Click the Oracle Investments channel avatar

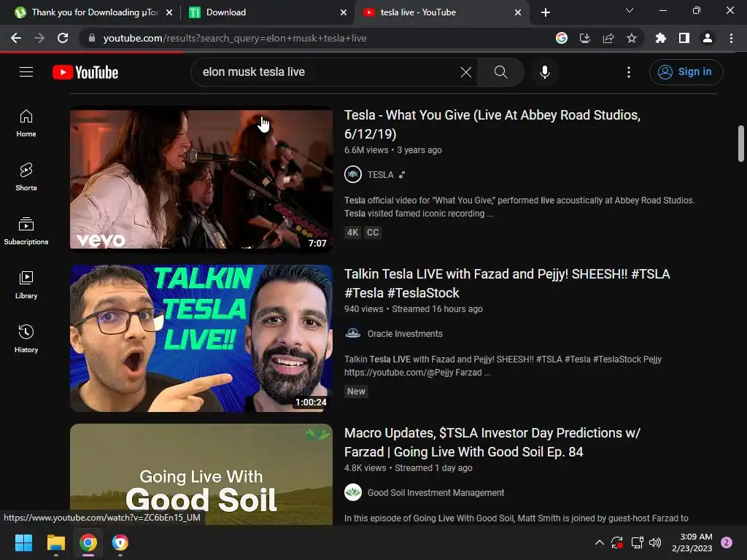353,333
